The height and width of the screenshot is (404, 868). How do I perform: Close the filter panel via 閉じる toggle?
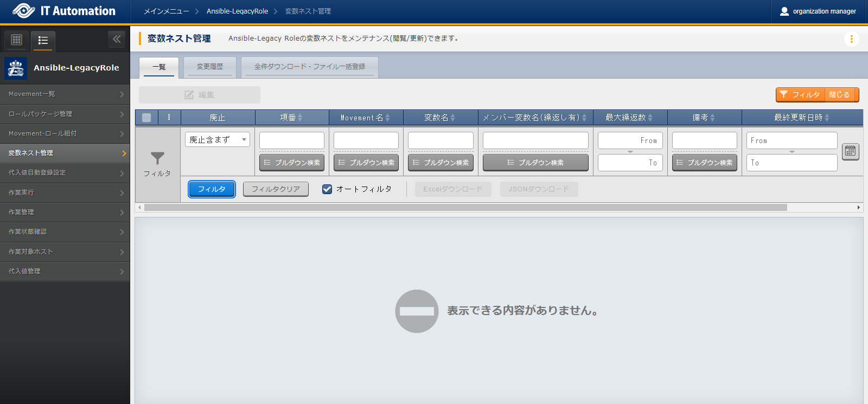839,94
